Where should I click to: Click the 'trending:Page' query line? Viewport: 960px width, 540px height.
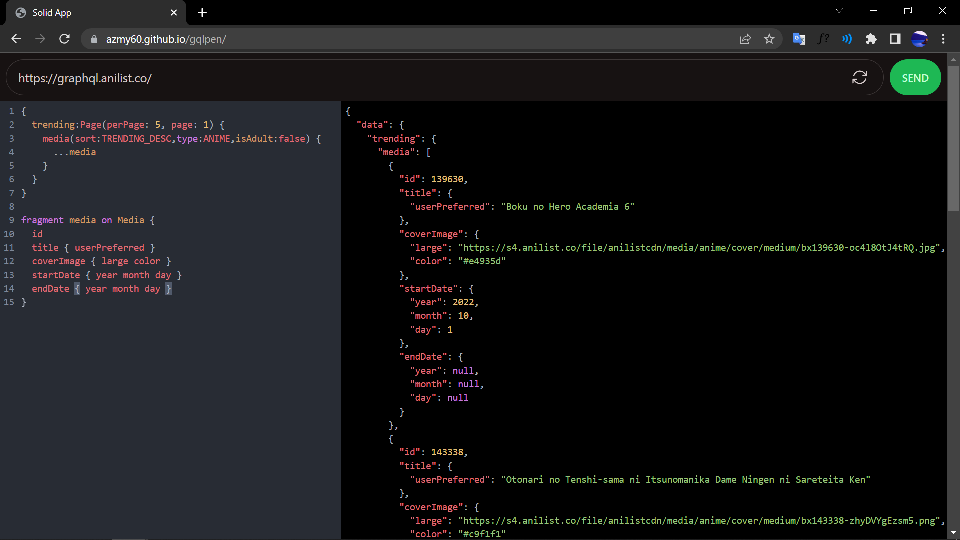(x=128, y=125)
